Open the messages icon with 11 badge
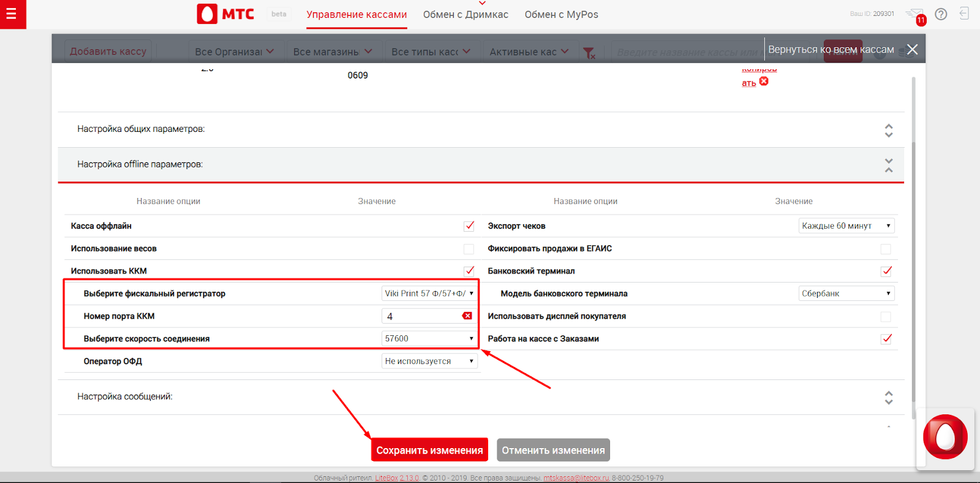This screenshot has width=980, height=483. tap(916, 15)
